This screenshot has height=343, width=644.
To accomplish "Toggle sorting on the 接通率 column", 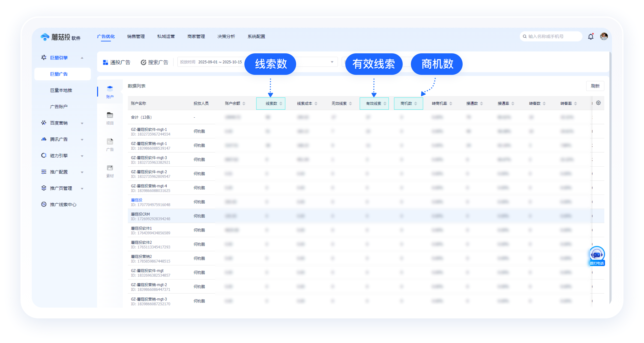I will (x=512, y=103).
